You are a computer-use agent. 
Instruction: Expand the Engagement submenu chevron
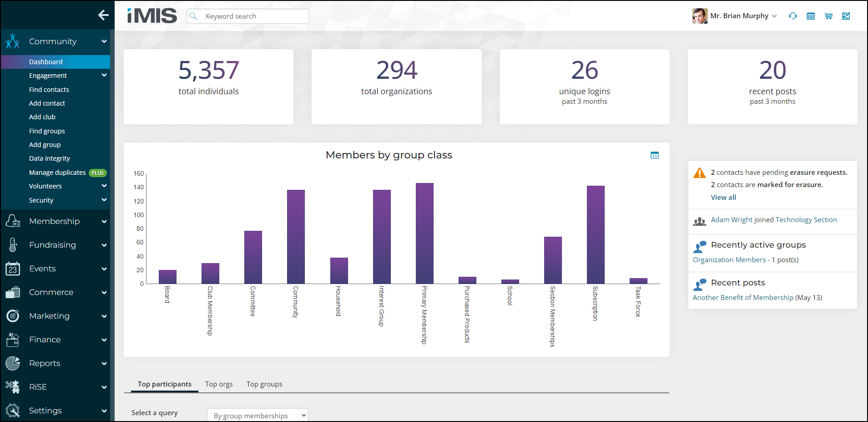104,75
